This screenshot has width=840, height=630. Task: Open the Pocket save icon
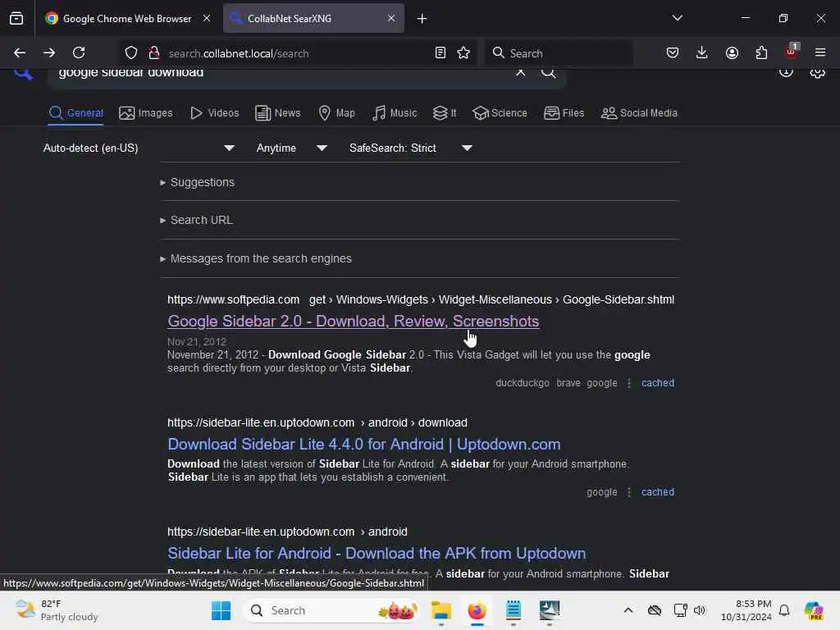673,52
